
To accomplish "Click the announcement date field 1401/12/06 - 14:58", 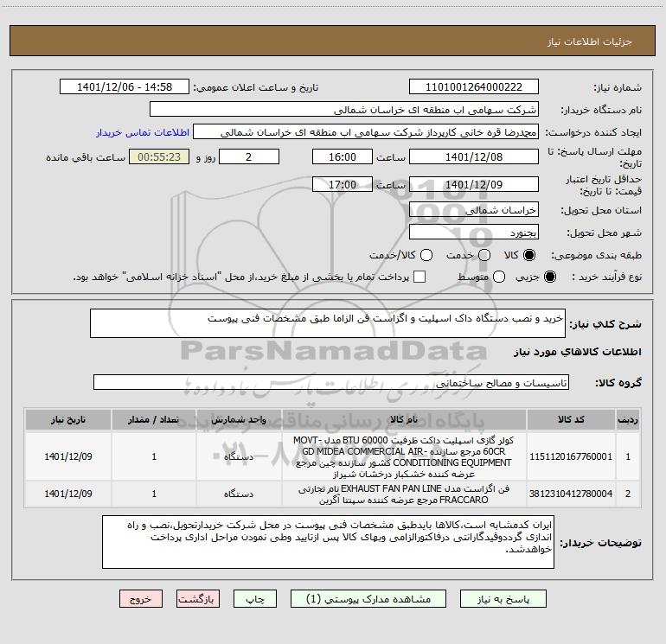I will [x=125, y=86].
